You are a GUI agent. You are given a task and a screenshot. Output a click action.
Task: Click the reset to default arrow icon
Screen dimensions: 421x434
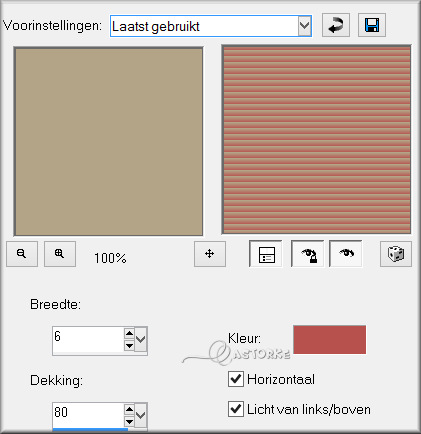click(x=336, y=25)
